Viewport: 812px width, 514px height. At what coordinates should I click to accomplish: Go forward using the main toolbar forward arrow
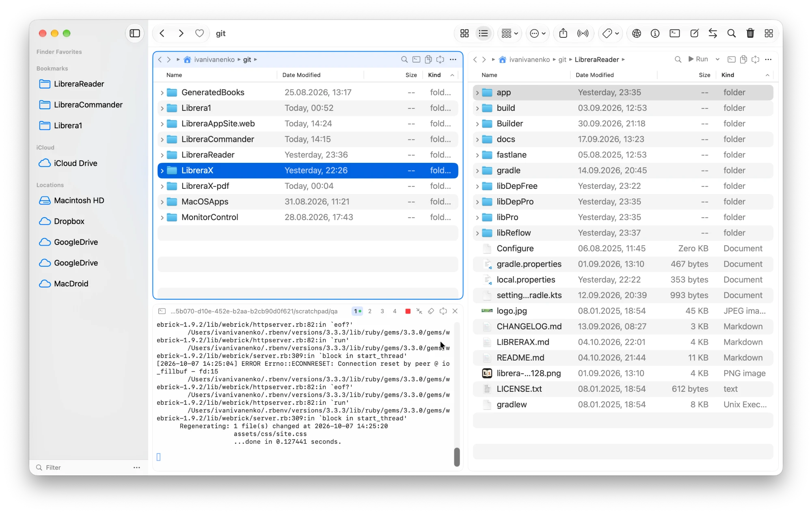(x=181, y=33)
